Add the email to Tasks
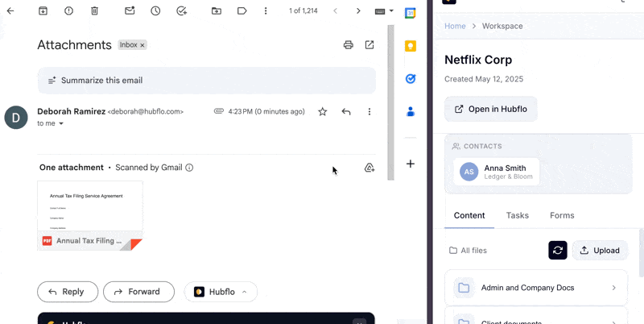The height and width of the screenshot is (324, 644). pos(182,11)
